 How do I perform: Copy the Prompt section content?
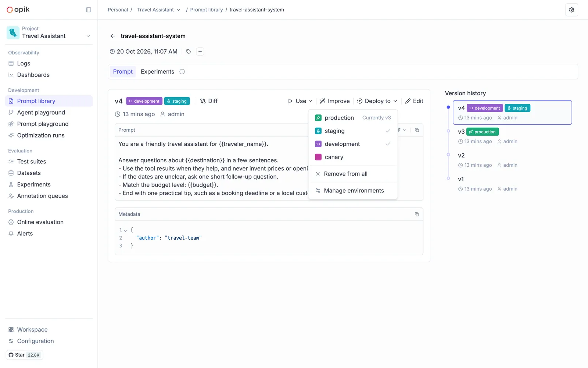(x=417, y=130)
